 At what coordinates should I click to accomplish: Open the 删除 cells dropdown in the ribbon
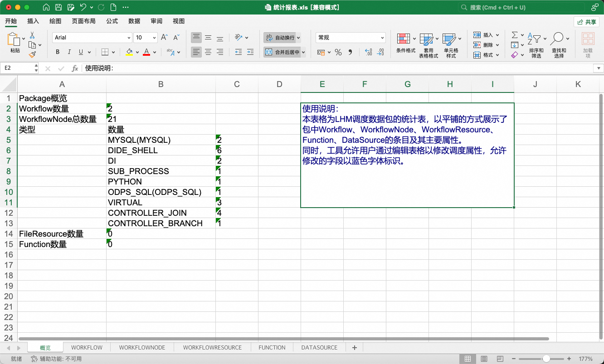click(x=486, y=45)
